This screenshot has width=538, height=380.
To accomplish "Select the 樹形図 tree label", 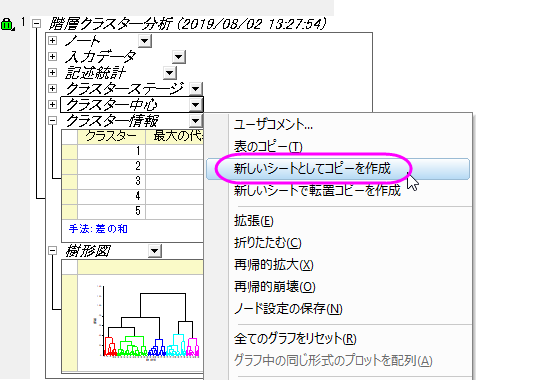I will (x=88, y=251).
